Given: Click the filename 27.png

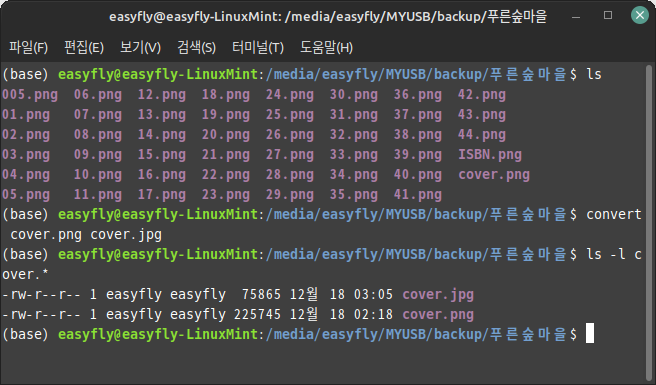Looking at the screenshot, I should pyautogui.click(x=290, y=155).
